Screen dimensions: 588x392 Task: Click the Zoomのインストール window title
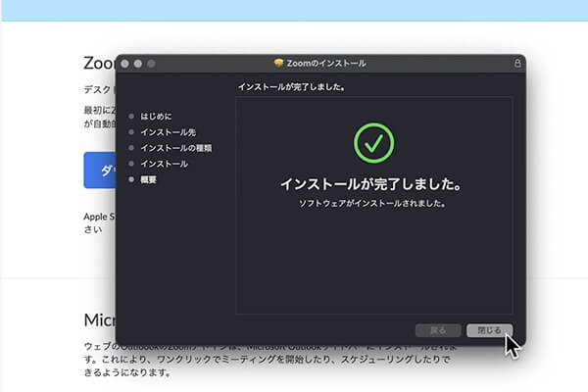pos(326,63)
